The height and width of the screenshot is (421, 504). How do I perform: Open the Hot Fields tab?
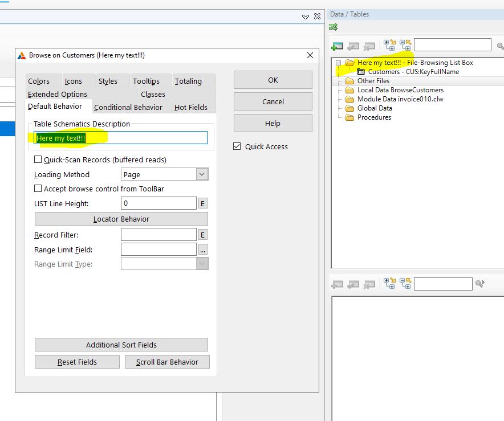191,107
